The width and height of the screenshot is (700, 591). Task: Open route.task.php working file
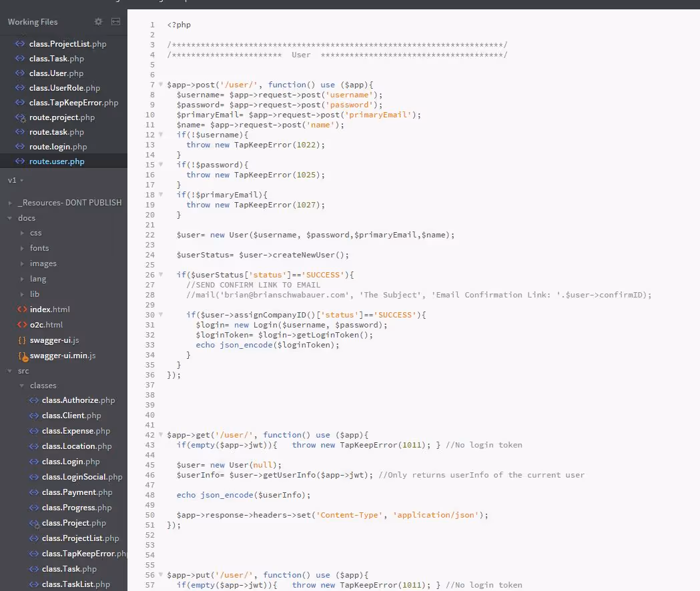pos(56,132)
